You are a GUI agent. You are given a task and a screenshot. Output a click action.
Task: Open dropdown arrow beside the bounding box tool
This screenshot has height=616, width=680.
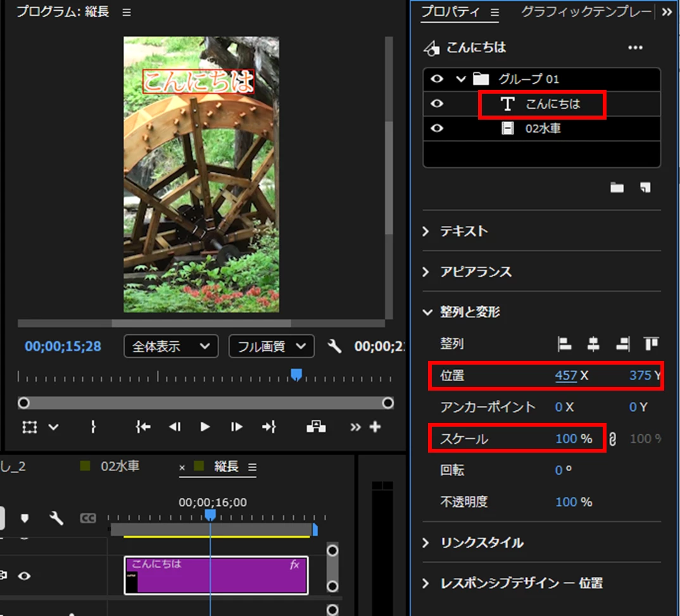(53, 427)
